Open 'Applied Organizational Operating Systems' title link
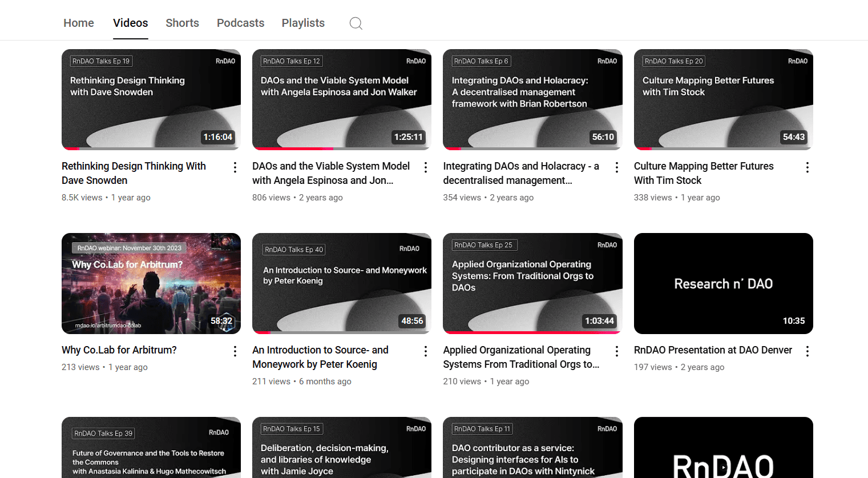The width and height of the screenshot is (868, 478). pos(521,357)
